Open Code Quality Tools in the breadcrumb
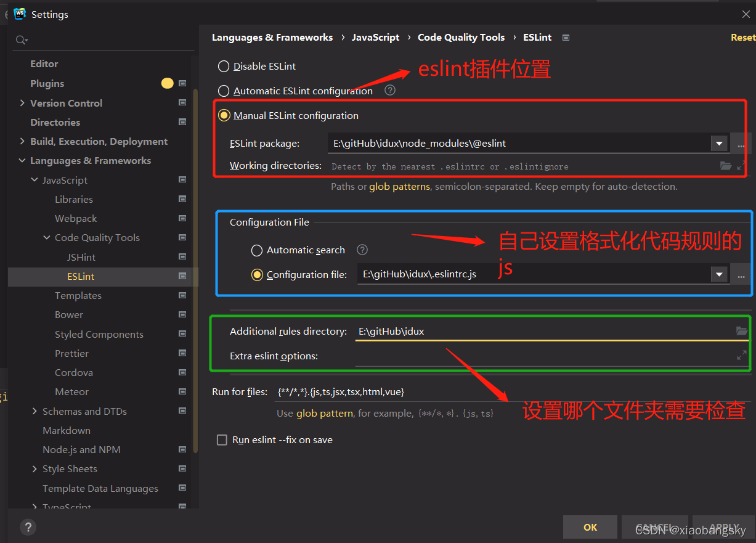The width and height of the screenshot is (756, 543). pyautogui.click(x=461, y=37)
